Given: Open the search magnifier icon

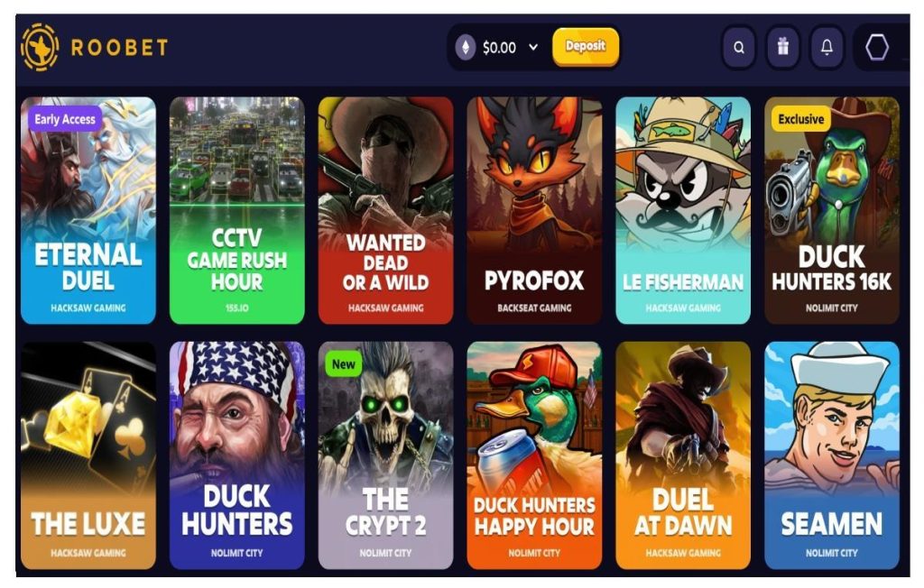Looking at the screenshot, I should tap(738, 47).
